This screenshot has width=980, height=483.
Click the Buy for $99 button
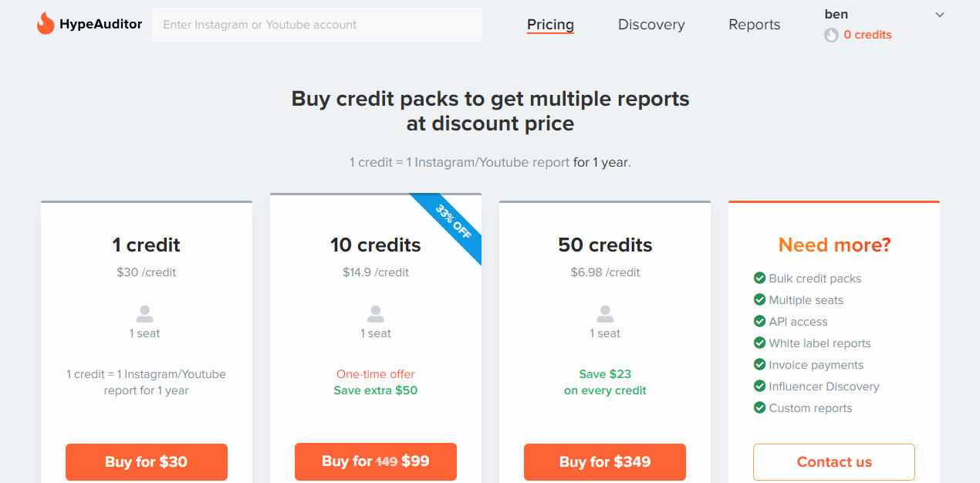[x=376, y=461]
